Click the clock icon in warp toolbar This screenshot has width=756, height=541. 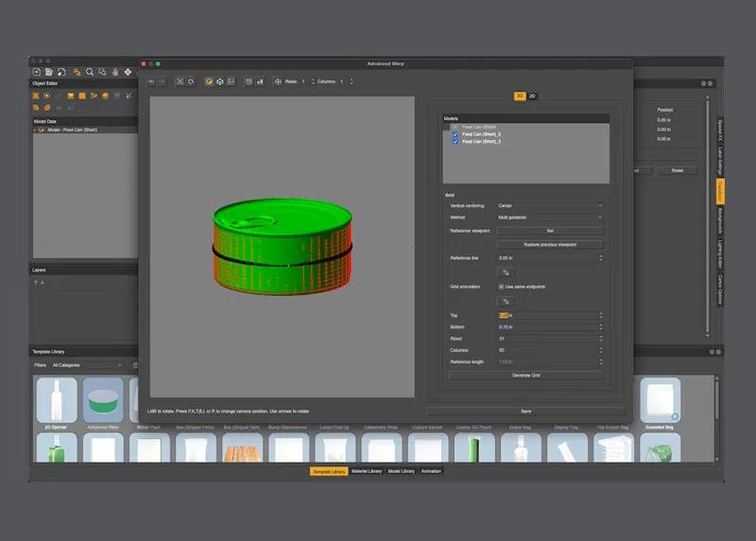[x=249, y=81]
